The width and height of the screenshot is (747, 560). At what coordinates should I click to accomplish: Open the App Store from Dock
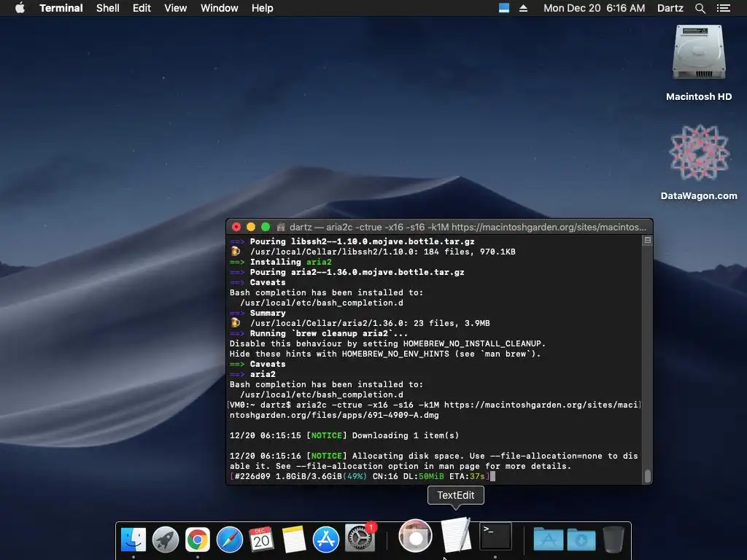click(326, 540)
